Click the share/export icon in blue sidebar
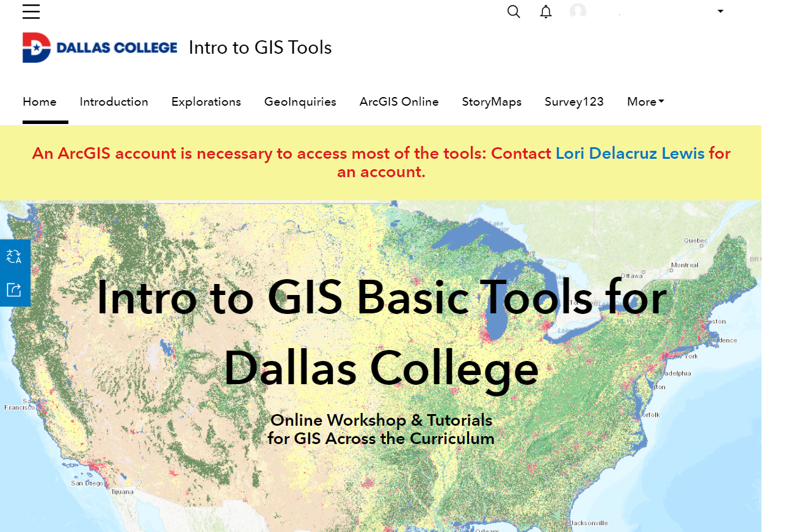The width and height of the screenshot is (803, 532). pos(14,290)
